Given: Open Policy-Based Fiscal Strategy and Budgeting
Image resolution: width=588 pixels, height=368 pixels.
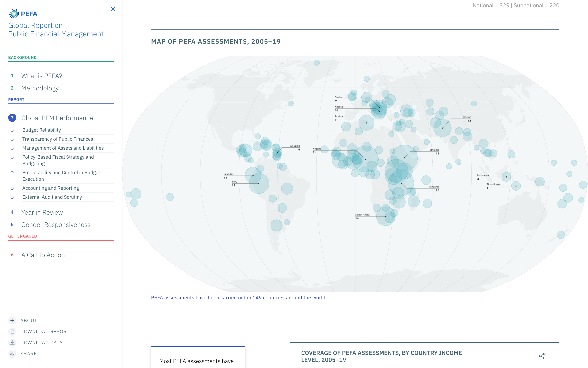Looking at the screenshot, I should [x=58, y=160].
